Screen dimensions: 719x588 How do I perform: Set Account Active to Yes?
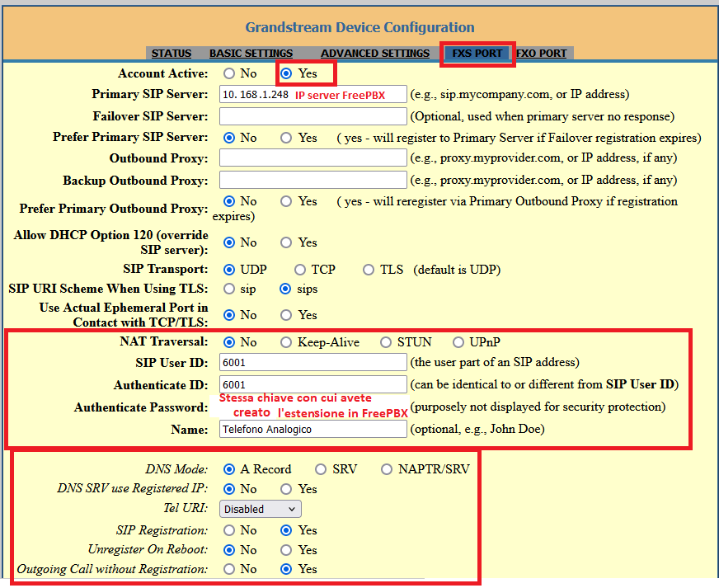[286, 73]
